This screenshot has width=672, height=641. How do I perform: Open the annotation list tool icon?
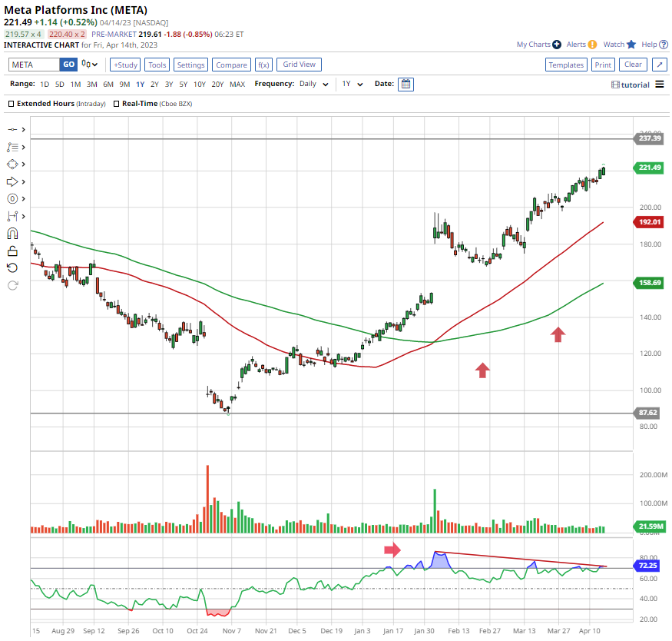pos(12,148)
